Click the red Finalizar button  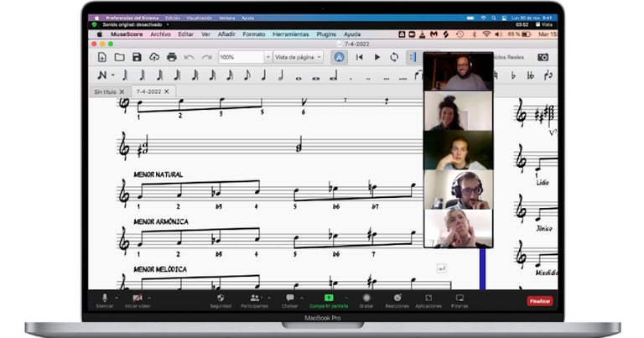point(540,301)
